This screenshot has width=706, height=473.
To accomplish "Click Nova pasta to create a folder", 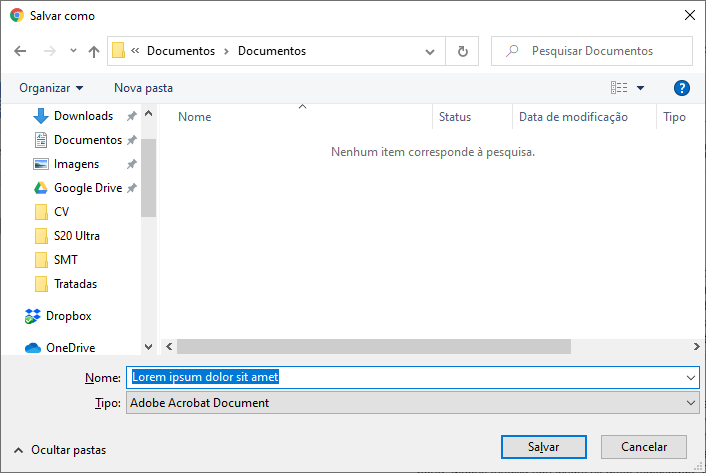I will tap(143, 88).
